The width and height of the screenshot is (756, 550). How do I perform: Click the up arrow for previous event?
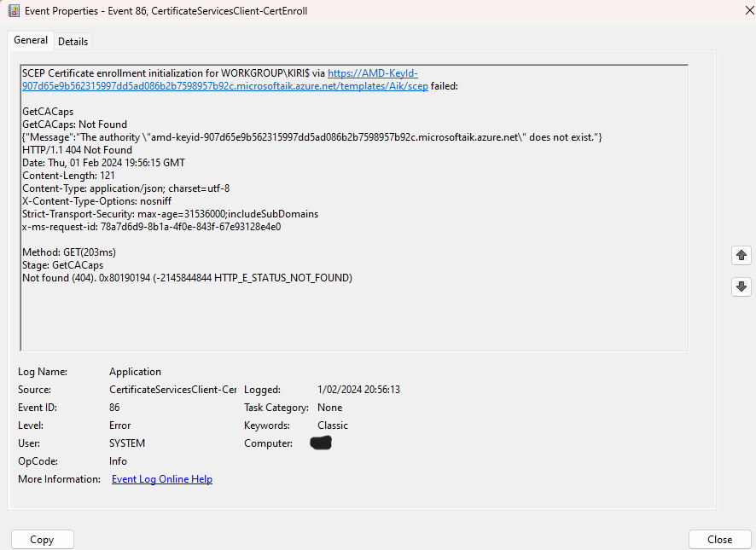(741, 255)
